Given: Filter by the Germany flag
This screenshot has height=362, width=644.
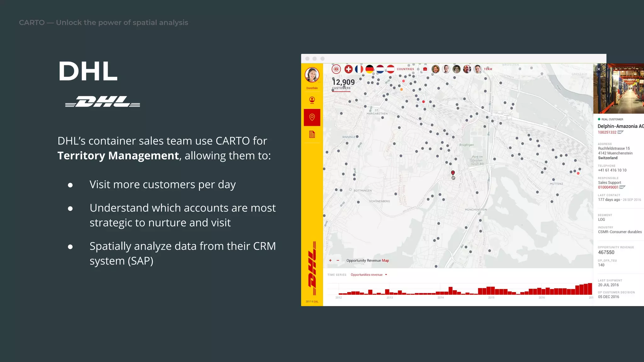Looking at the screenshot, I should pos(369,69).
